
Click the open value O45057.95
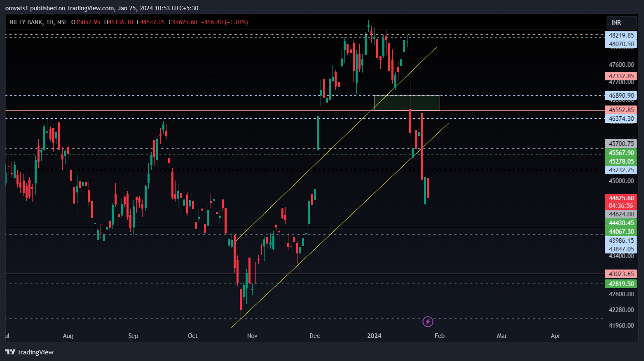[86, 22]
